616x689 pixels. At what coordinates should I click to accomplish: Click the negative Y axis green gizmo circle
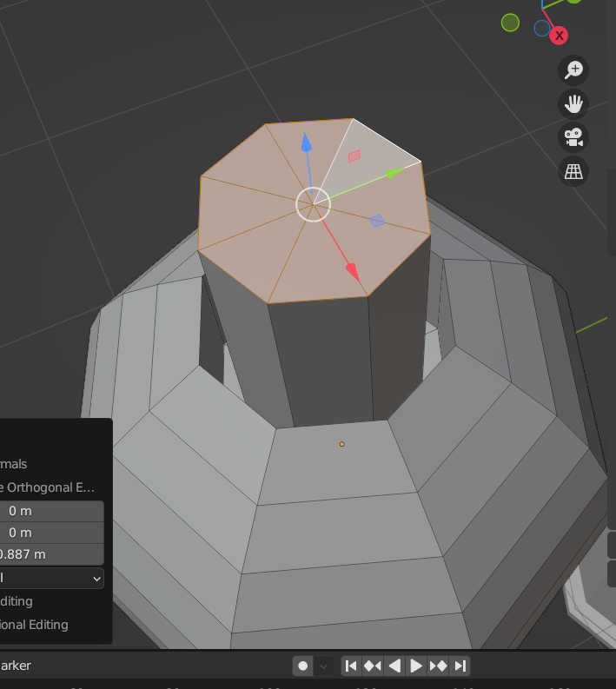pos(510,23)
